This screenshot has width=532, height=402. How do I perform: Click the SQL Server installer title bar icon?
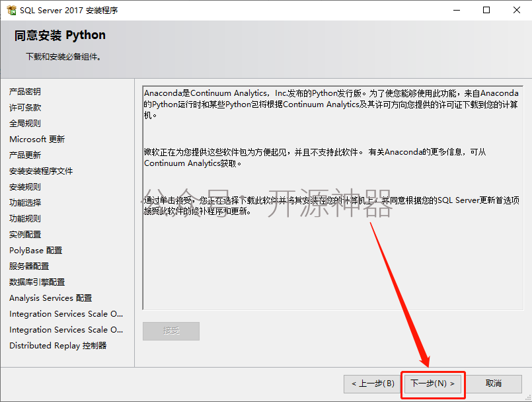click(11, 10)
